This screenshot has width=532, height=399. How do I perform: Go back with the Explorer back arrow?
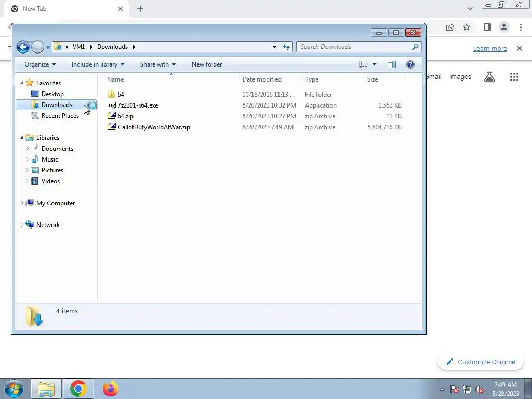click(23, 47)
